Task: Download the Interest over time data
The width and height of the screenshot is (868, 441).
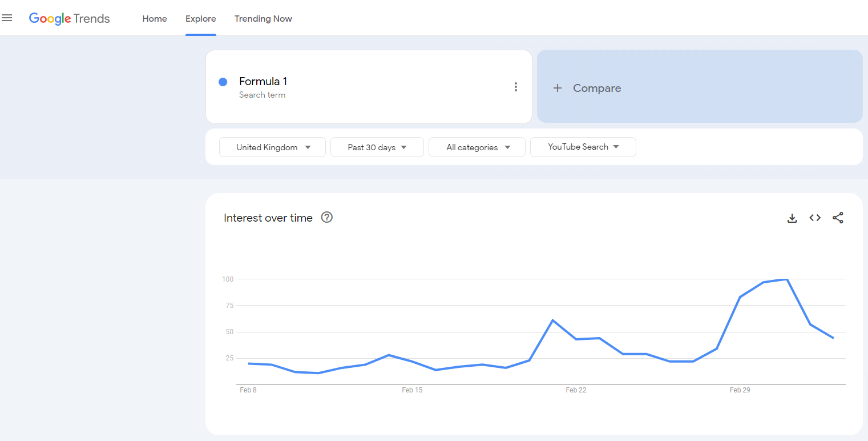Action: [792, 218]
